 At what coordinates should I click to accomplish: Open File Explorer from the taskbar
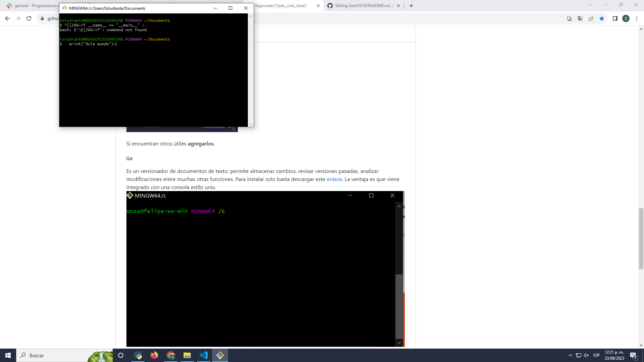pos(187,355)
